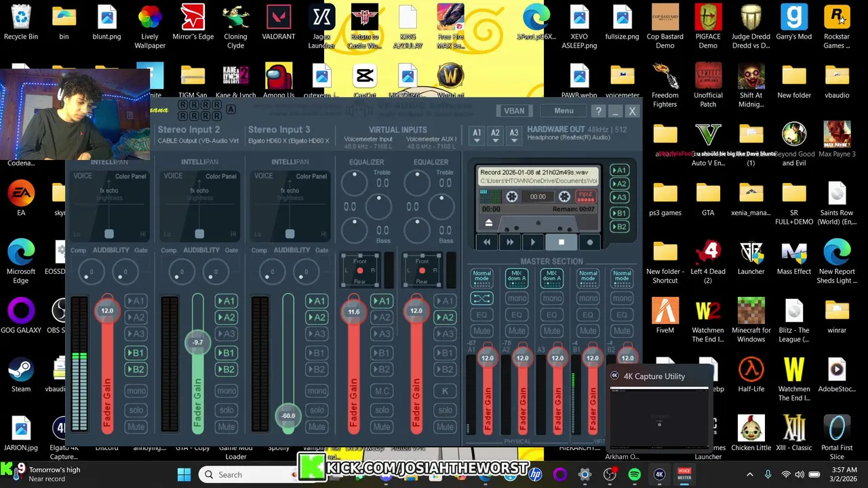The image size is (868, 488).
Task: Select the Minecraft for Windows desktop icon
Action: pos(751,321)
